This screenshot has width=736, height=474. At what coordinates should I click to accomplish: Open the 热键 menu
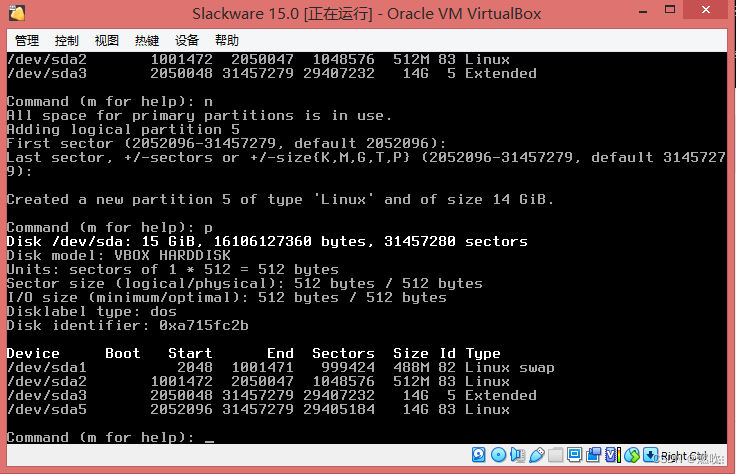[147, 41]
